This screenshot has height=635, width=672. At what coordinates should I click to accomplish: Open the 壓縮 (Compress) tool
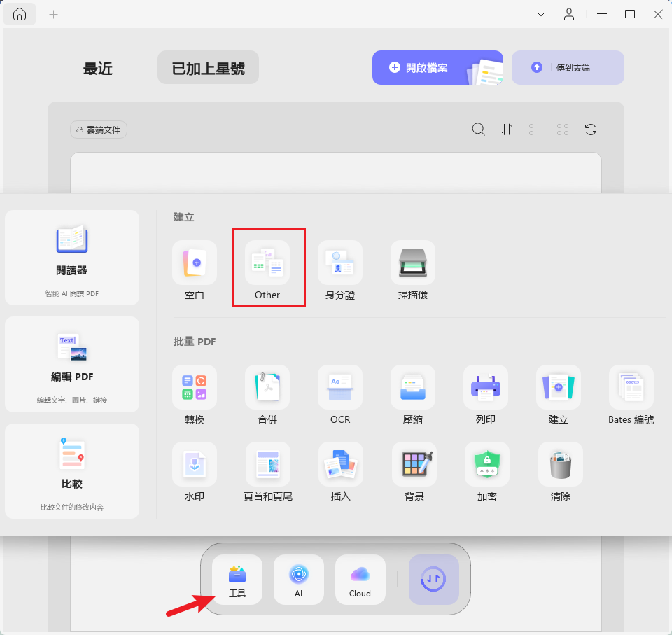412,396
